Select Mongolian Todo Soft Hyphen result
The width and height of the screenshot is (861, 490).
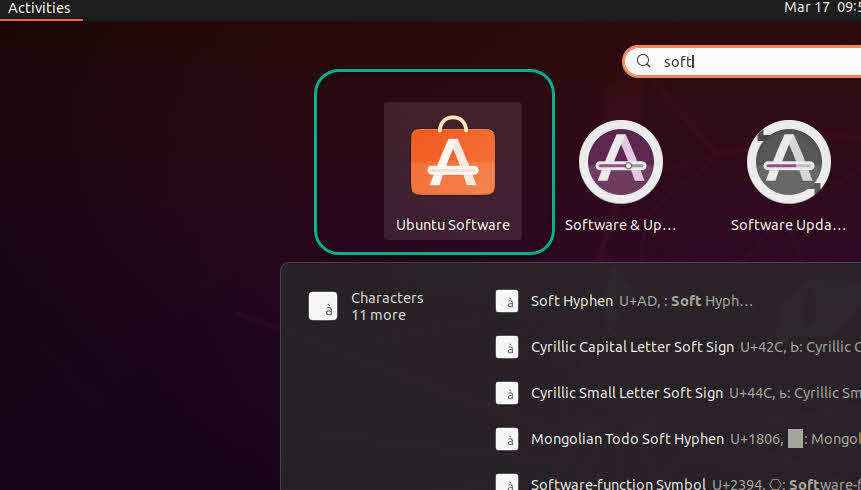click(678, 439)
